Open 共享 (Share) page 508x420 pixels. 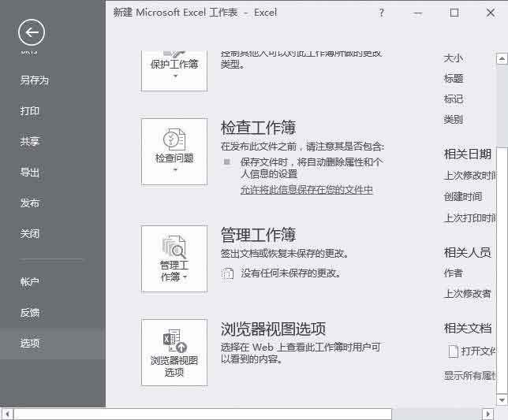[x=30, y=142]
